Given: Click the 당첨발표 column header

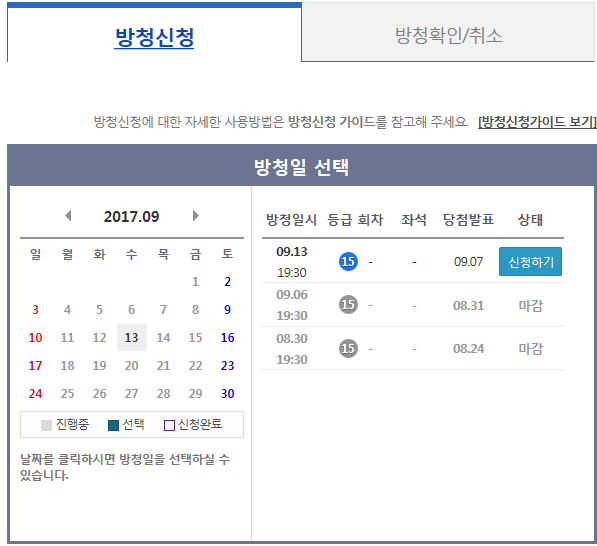Looking at the screenshot, I should [468, 220].
